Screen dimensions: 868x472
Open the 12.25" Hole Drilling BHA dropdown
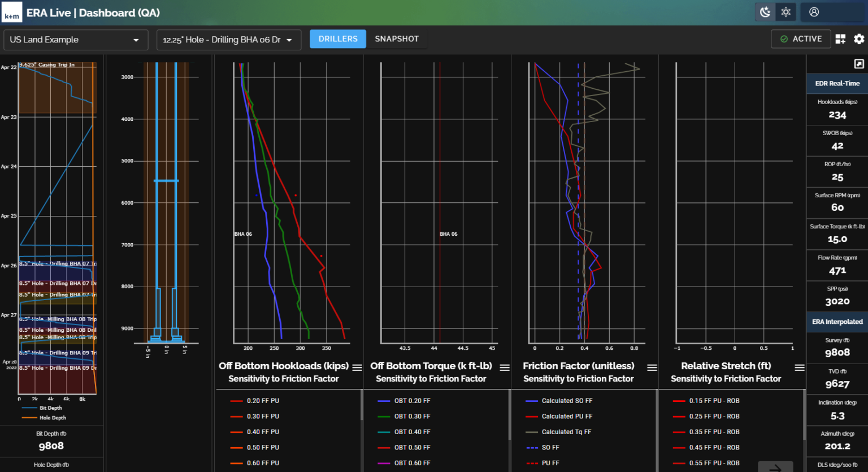[x=228, y=40]
